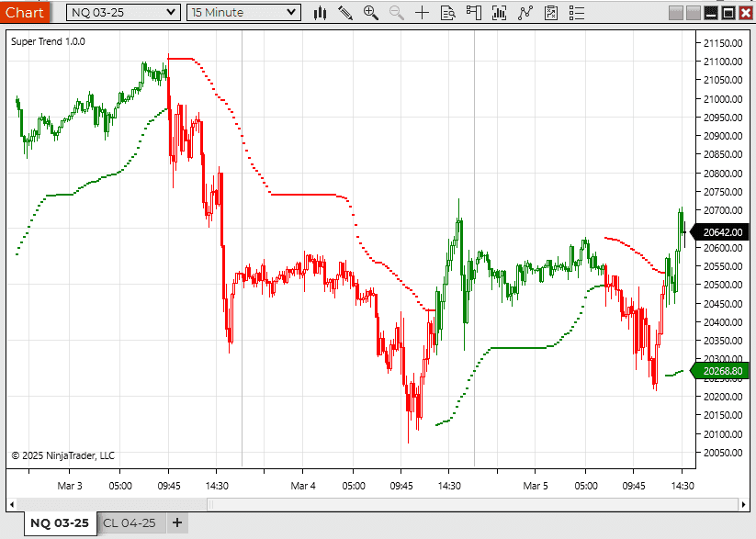Click the Mar 3 date axis label
Viewport: 756px width, 539px height.
(x=70, y=486)
